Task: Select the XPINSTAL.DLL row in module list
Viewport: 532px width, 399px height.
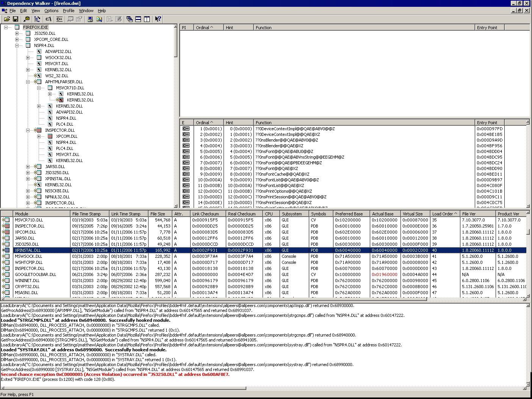Action: click(264, 250)
